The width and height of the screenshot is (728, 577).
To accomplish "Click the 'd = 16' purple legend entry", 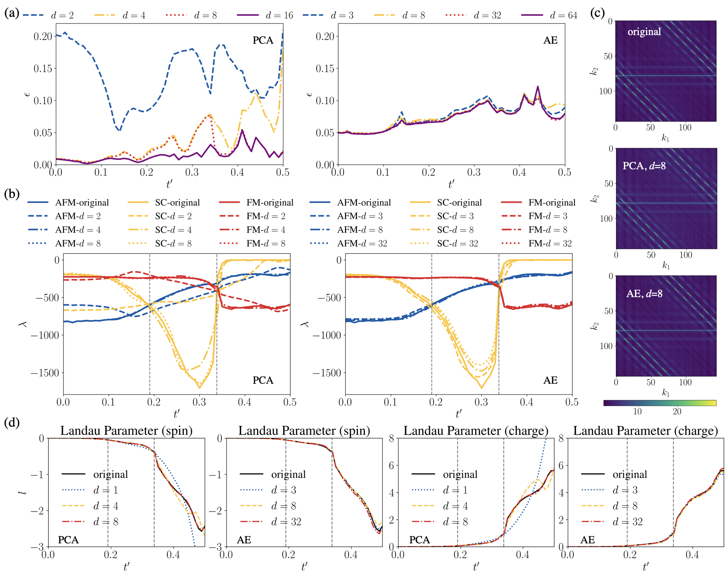I will tap(279, 15).
